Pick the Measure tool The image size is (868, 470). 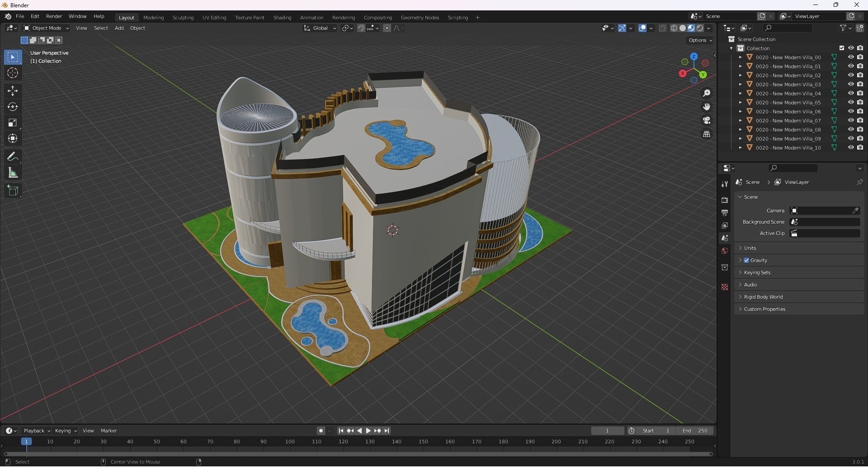13,173
